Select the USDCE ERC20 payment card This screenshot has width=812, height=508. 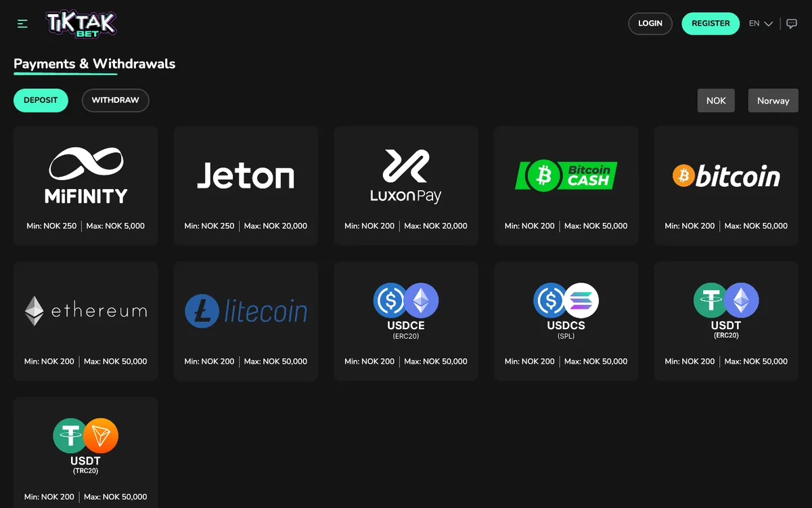click(x=406, y=321)
